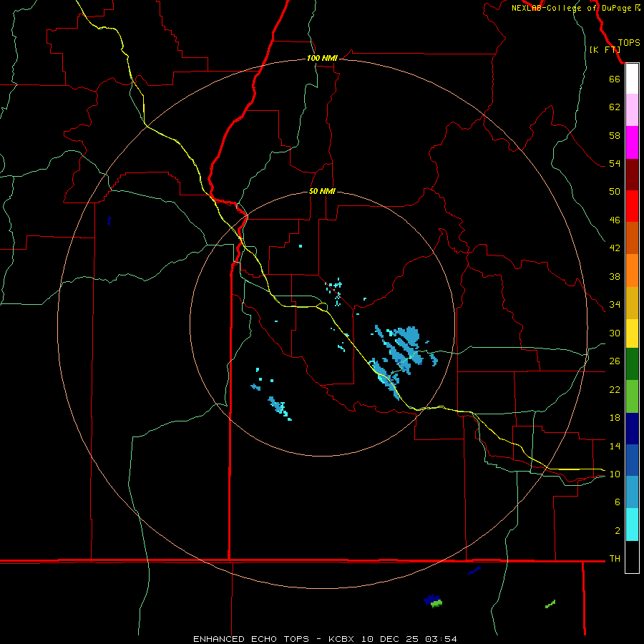The width and height of the screenshot is (644, 644).
Task: Click the navy legend swatch
Action: click(632, 429)
